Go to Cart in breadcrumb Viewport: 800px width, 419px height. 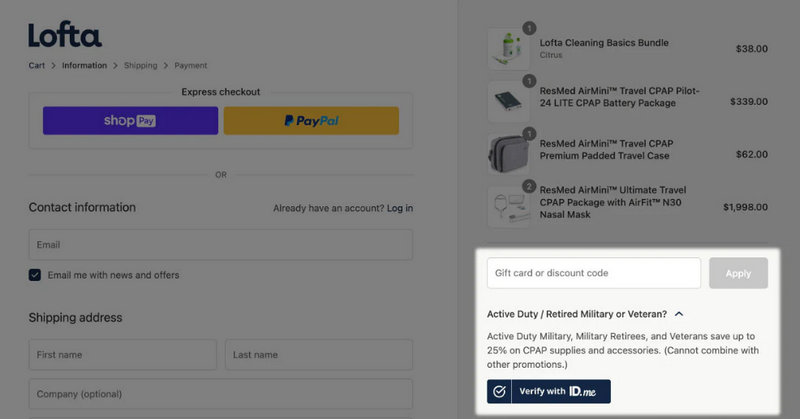tap(36, 66)
